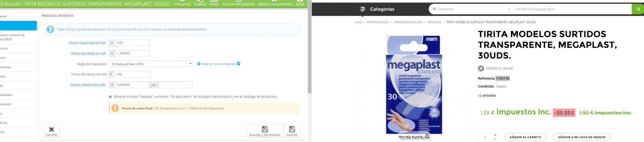Click the crossed-out 1,92 € old price
644x142 pixels.
(x=605, y=113)
